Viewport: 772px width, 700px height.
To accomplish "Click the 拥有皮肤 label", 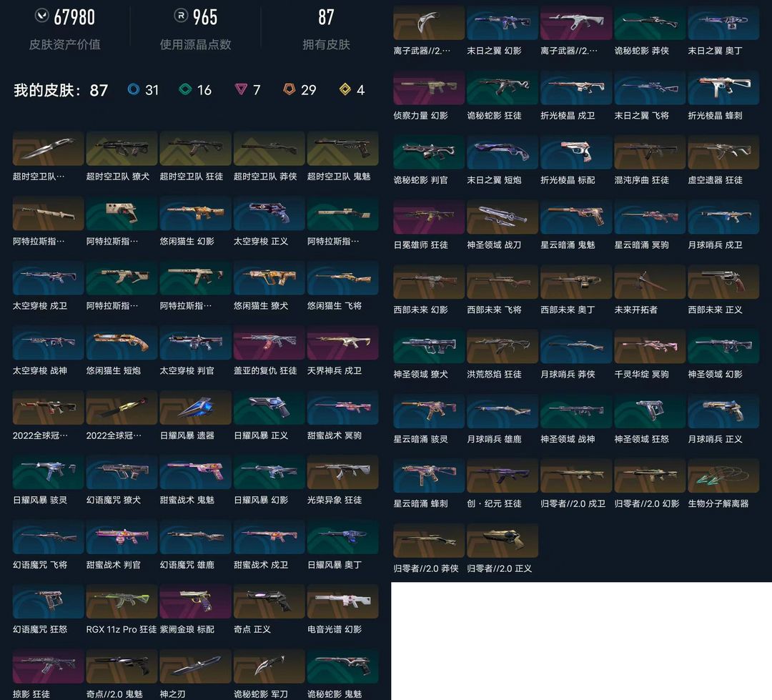I will [x=326, y=44].
